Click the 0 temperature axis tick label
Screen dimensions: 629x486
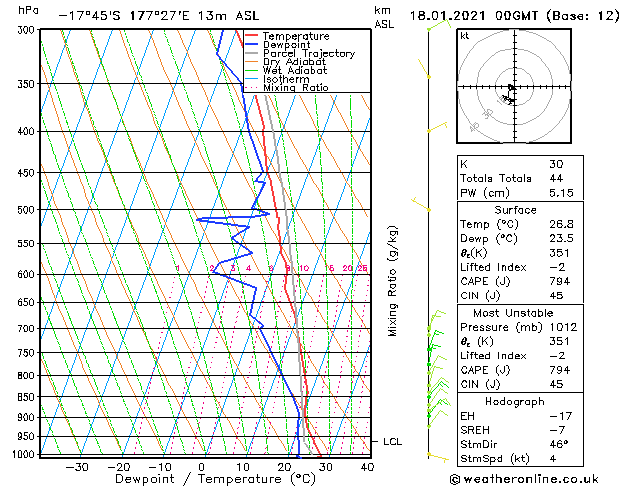click(202, 467)
